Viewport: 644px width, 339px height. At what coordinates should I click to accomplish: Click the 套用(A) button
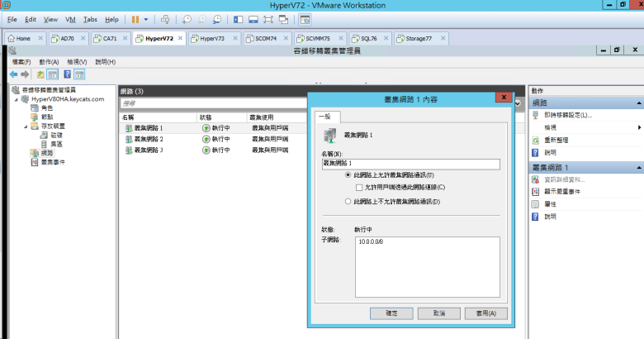point(480,313)
